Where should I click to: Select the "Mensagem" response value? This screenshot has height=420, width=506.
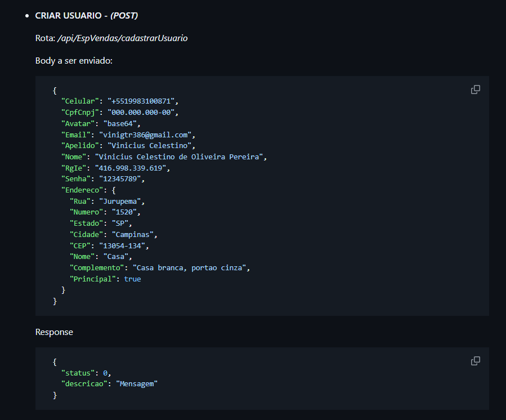click(x=137, y=384)
